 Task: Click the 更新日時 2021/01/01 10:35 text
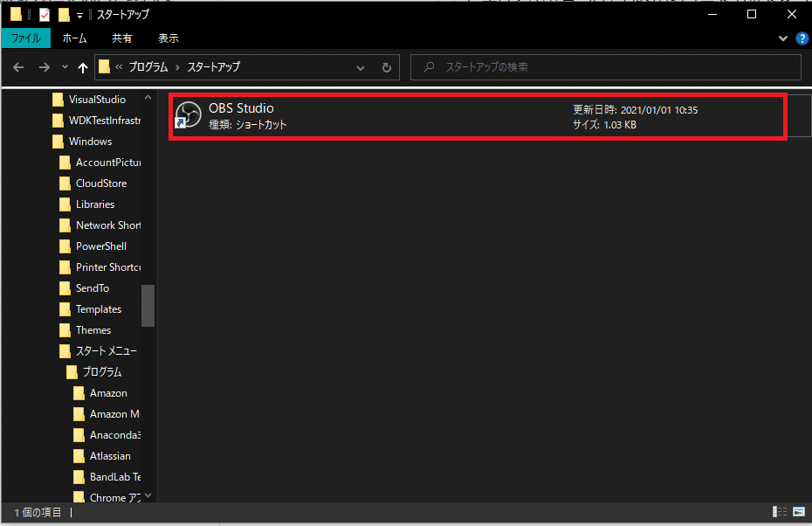click(636, 110)
